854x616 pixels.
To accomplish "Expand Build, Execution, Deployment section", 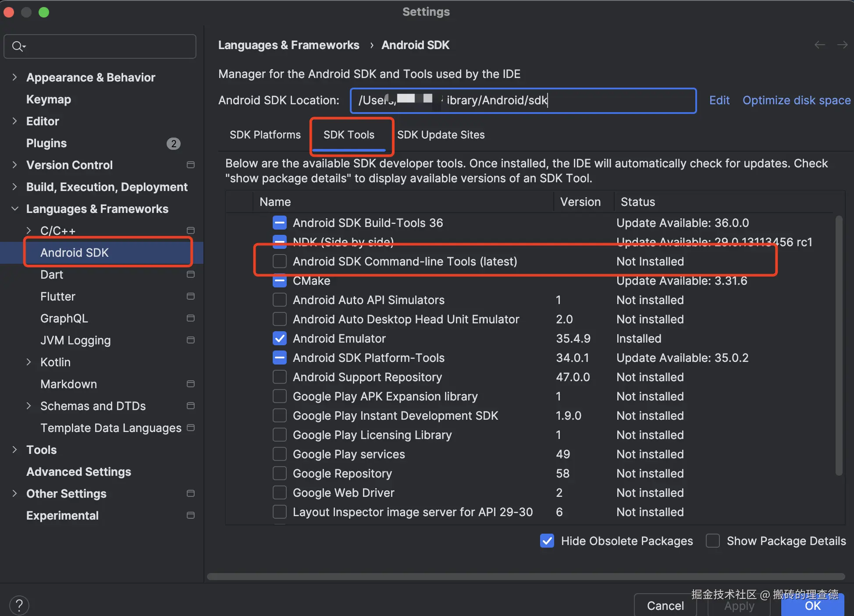I will [x=15, y=187].
